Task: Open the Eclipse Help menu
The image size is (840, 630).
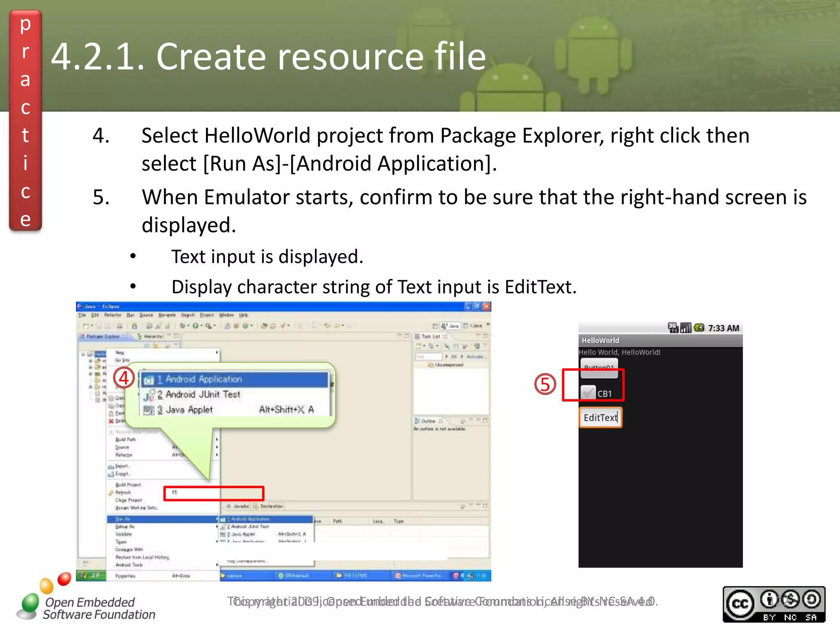Action: 244,315
